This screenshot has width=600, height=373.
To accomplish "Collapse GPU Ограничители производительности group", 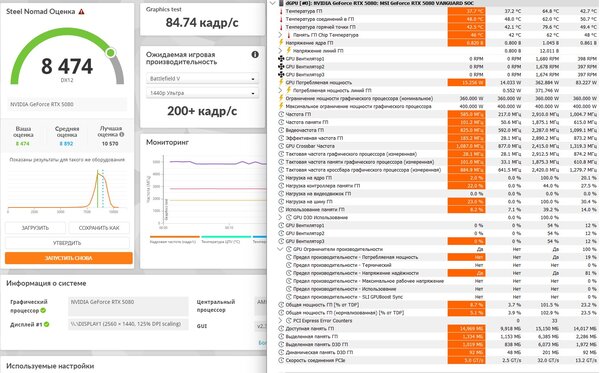I will click(280, 249).
